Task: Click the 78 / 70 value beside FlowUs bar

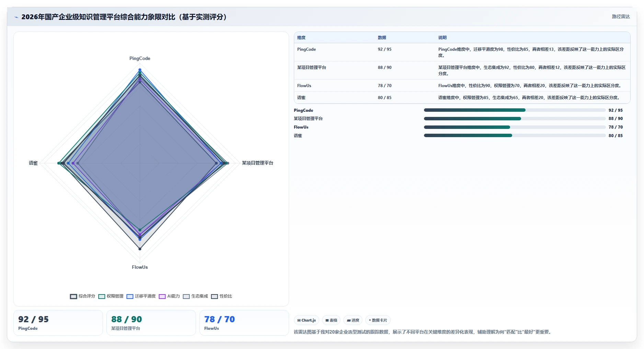Action: pos(616,127)
